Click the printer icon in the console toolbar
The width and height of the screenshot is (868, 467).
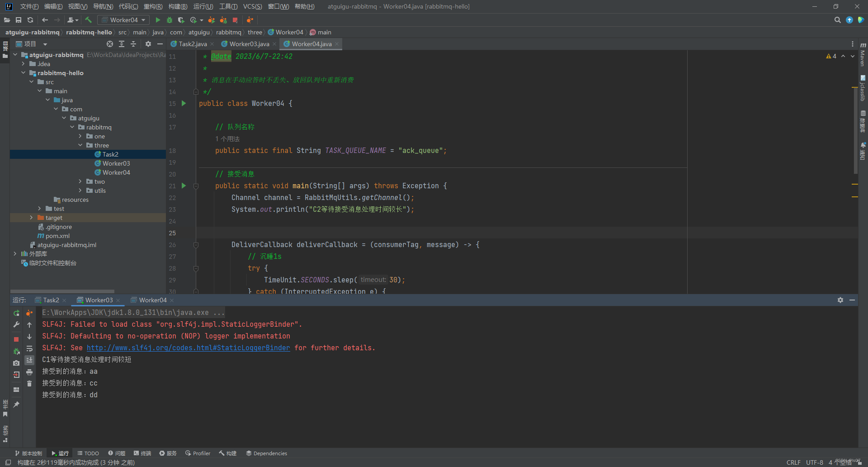[x=29, y=372]
